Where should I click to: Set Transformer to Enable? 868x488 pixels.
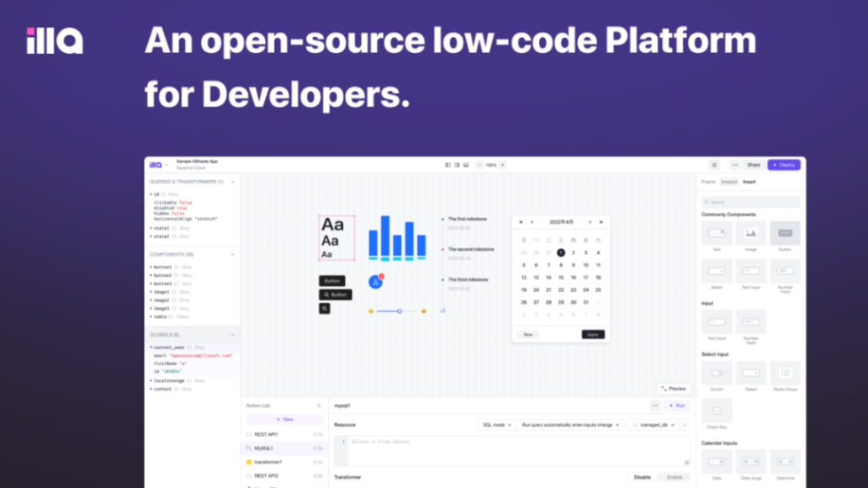pos(675,477)
